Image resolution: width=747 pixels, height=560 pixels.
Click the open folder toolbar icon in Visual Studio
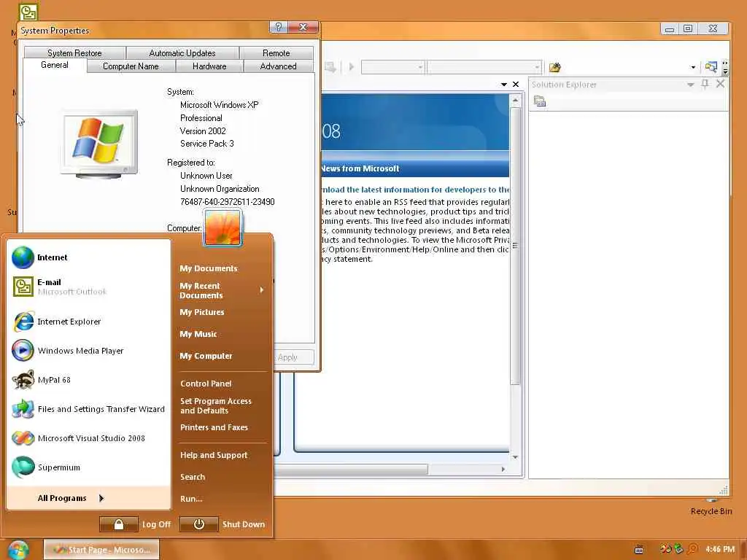coord(554,67)
